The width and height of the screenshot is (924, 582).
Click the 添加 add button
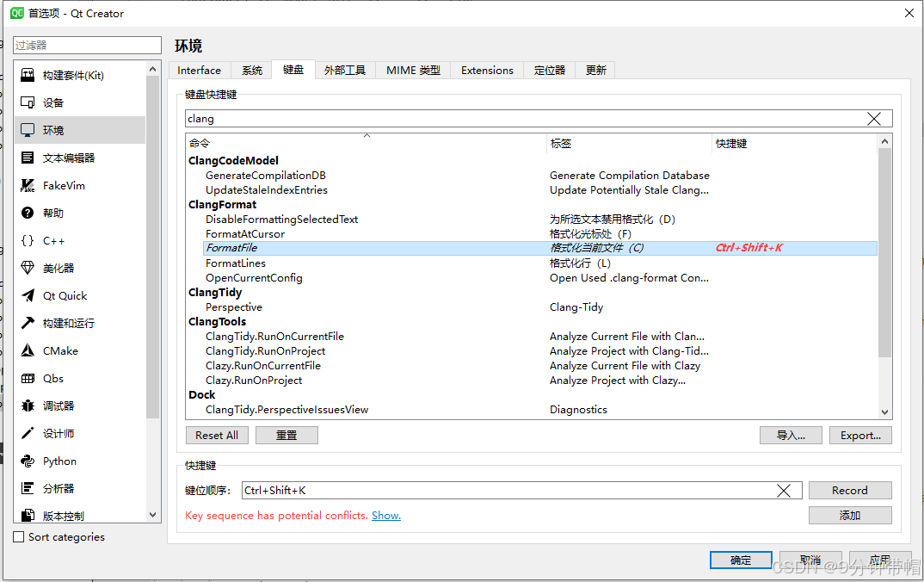tap(850, 516)
